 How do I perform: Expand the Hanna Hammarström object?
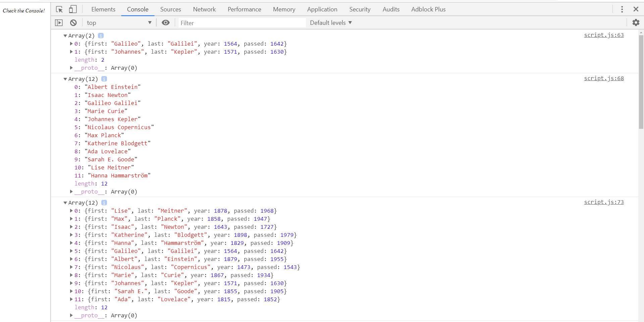pos(71,243)
